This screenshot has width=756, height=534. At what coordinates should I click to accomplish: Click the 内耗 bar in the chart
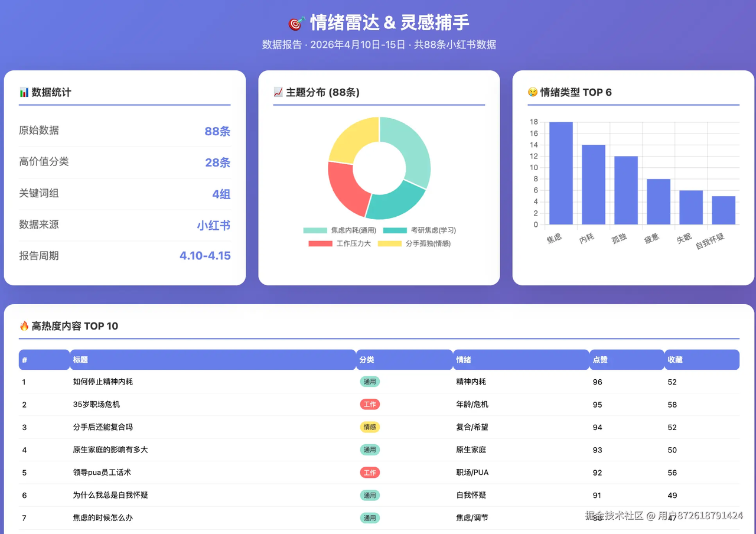pos(594,184)
